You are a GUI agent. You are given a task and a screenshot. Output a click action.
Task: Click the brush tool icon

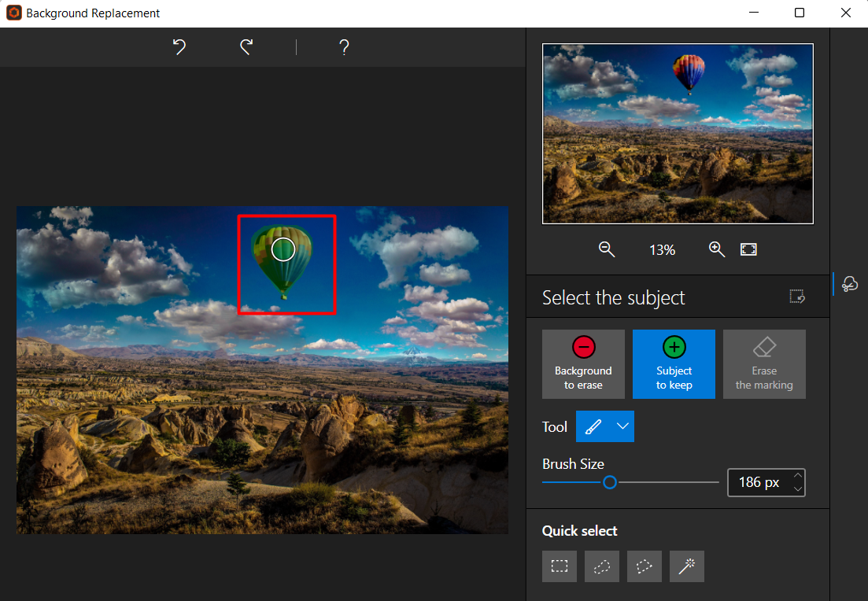(593, 426)
